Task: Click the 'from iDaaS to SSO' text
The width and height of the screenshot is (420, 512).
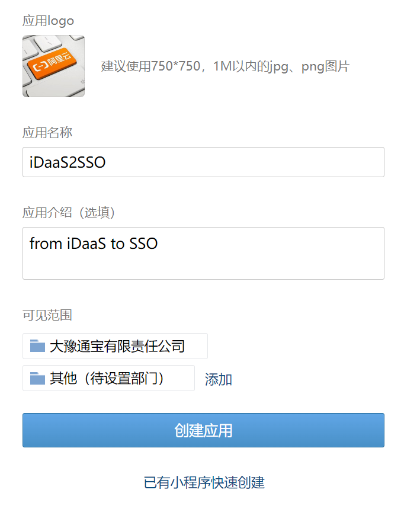Action: pos(94,244)
